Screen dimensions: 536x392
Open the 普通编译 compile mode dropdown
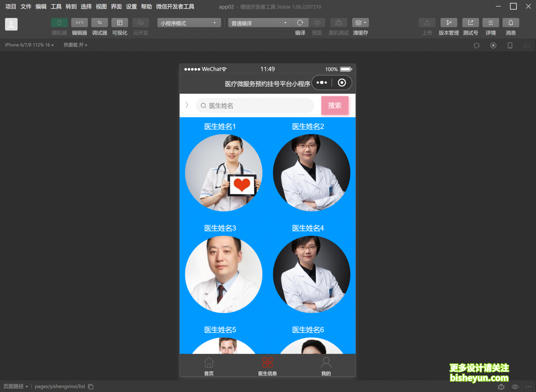(x=260, y=23)
